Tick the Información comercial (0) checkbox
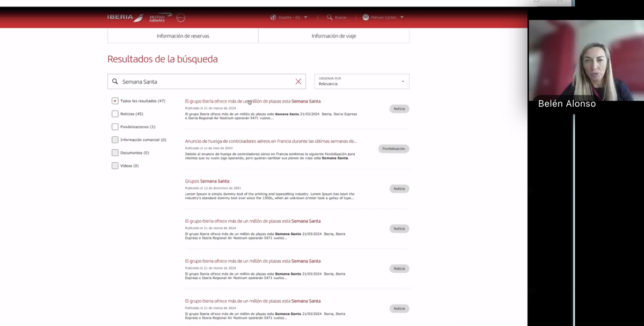The width and height of the screenshot is (644, 326). click(x=115, y=140)
